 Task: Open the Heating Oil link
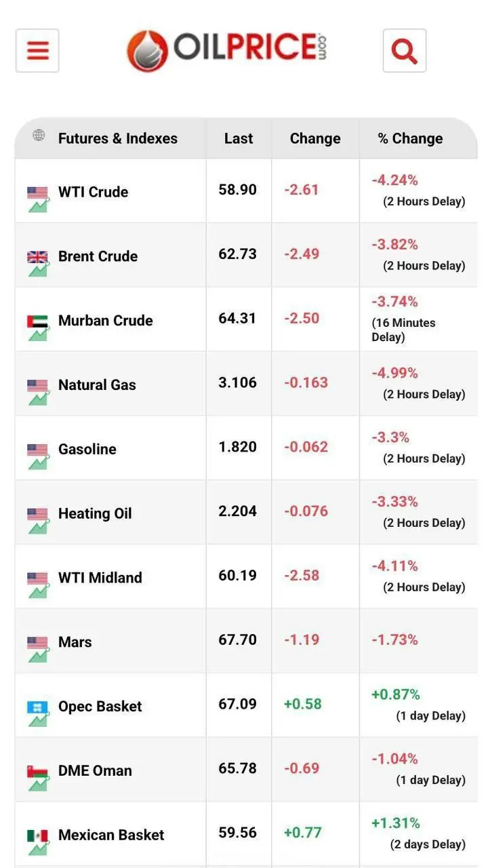point(95,513)
